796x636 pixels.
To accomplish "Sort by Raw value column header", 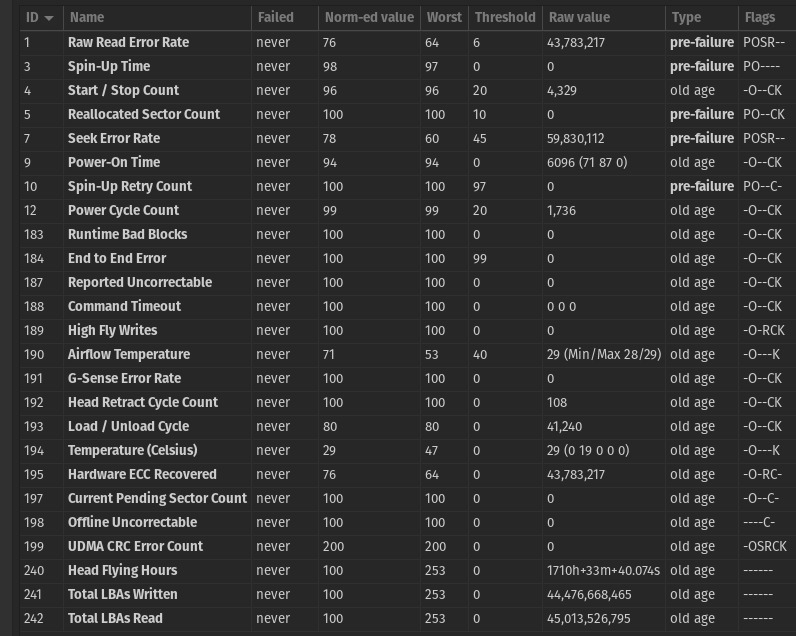I will point(579,18).
